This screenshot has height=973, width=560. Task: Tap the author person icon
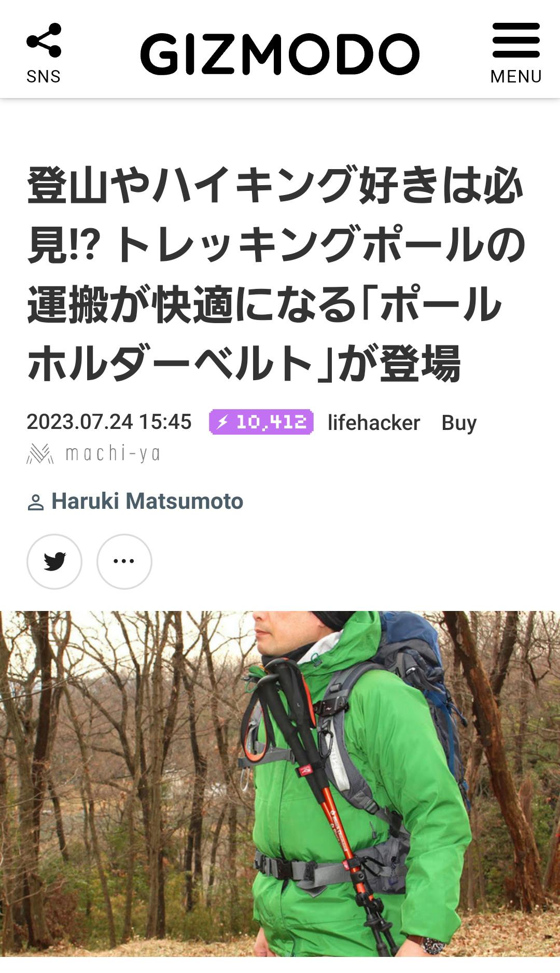(35, 502)
